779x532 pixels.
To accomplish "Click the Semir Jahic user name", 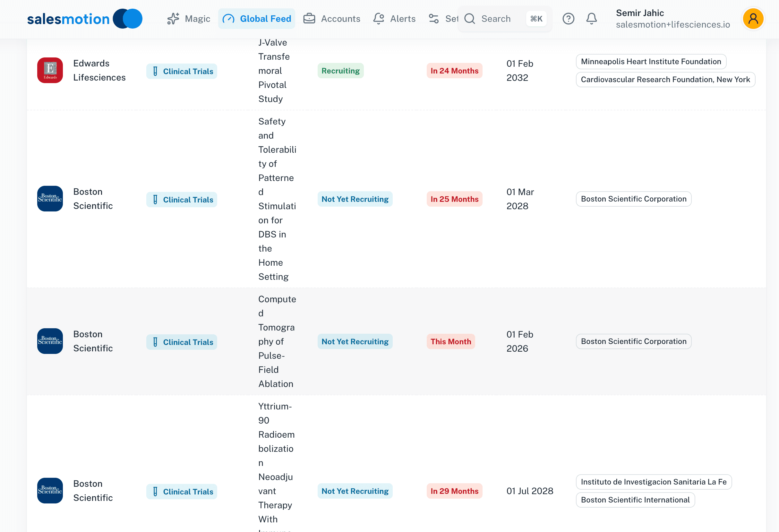I will point(639,13).
